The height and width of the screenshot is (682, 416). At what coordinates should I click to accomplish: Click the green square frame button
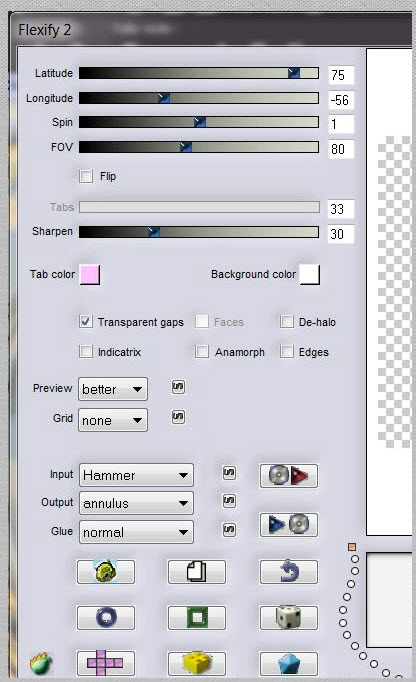click(x=197, y=617)
